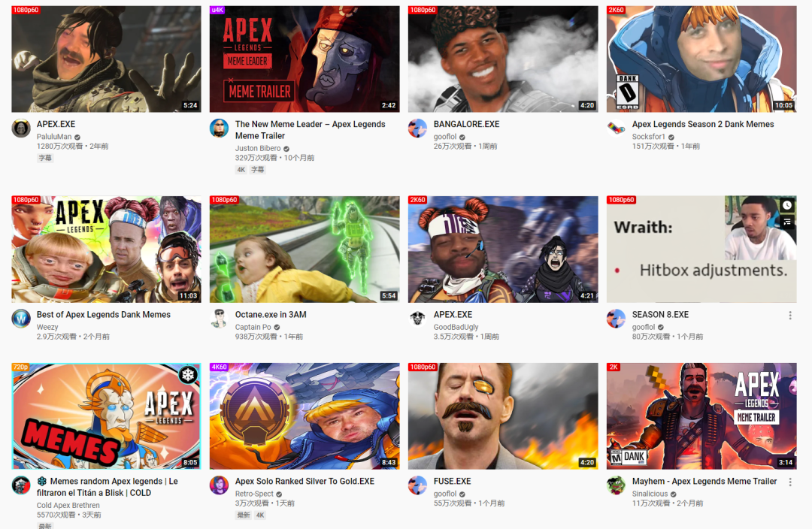
Task: Play Octane.exe in 3AM thumbnail
Action: click(304, 249)
